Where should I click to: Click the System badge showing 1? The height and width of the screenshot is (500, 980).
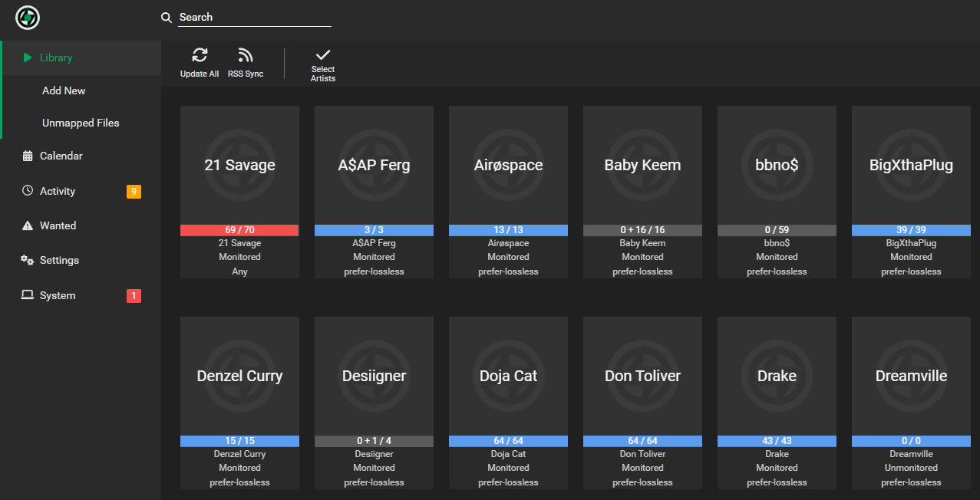(134, 296)
